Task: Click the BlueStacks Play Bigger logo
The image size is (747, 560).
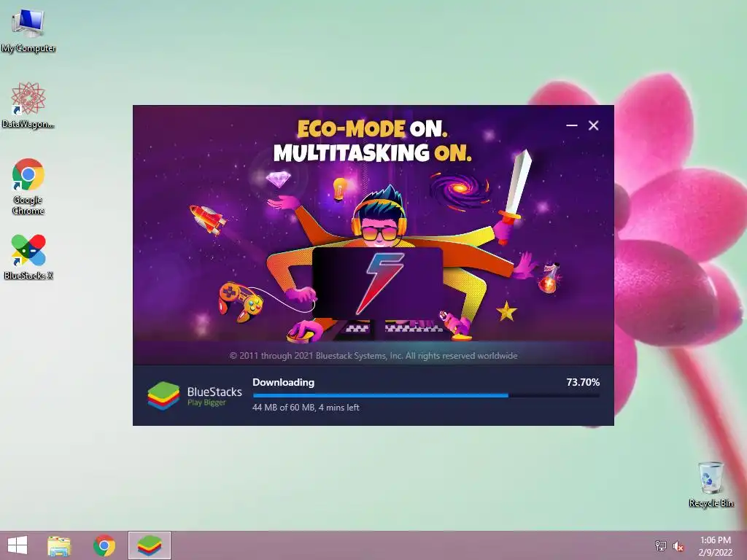Action: point(194,395)
